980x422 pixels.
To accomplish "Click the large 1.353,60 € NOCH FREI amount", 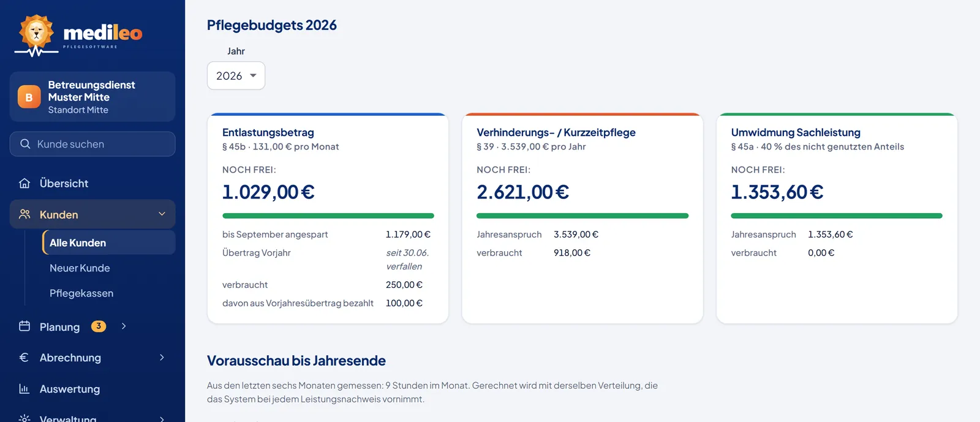I will pos(777,192).
